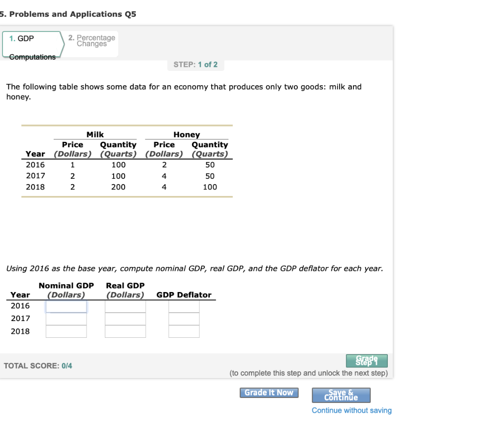The height and width of the screenshot is (423, 504).
Task: Select the 2017 Real GDP entry box
Action: click(125, 318)
